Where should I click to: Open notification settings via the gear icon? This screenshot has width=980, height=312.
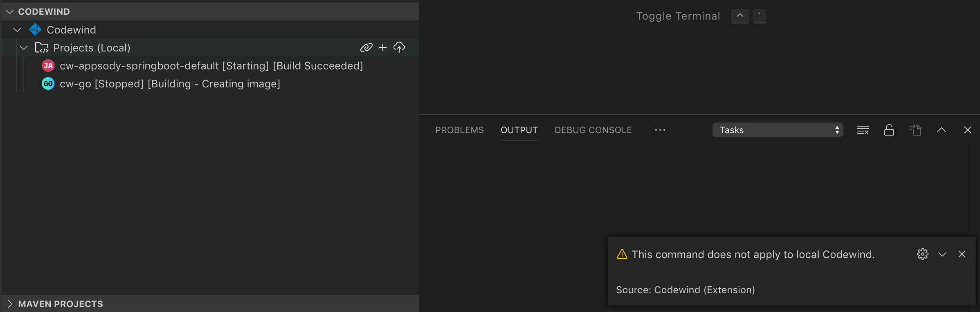(923, 254)
